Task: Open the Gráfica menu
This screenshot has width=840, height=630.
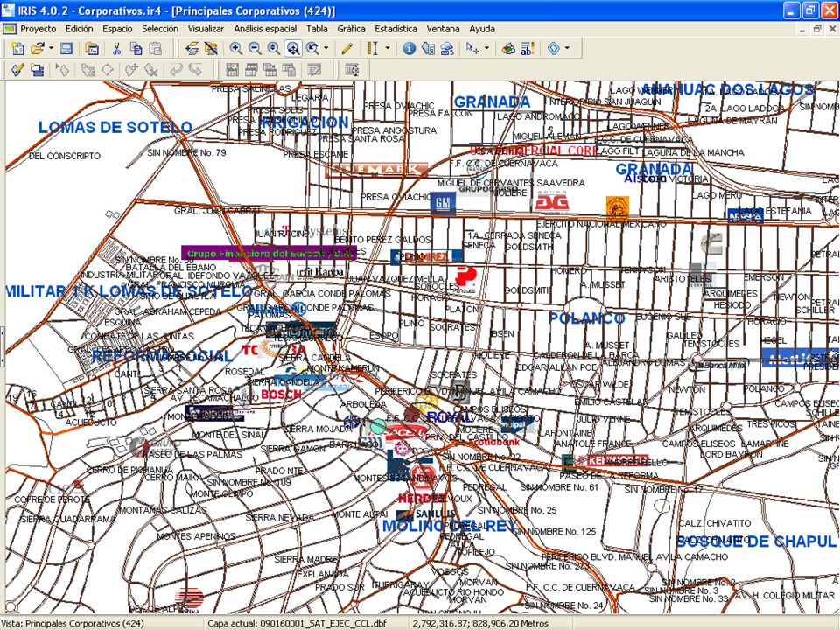Action: click(352, 29)
